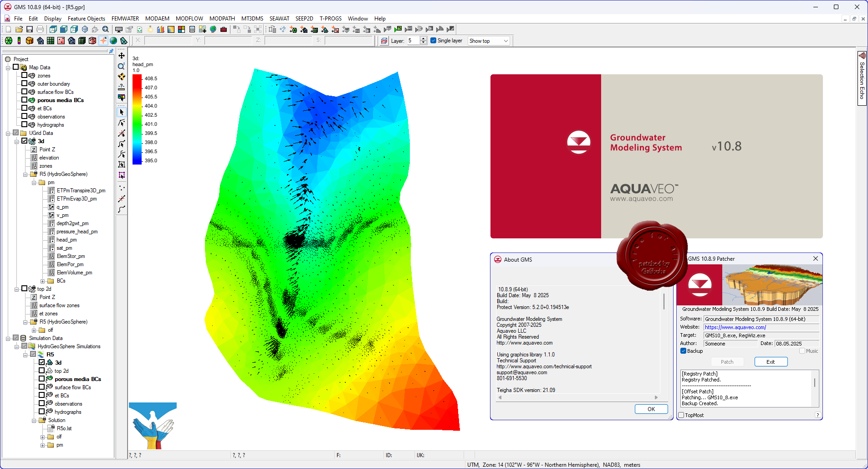
Task: Toggle the Single layer checkbox
Action: (x=434, y=41)
